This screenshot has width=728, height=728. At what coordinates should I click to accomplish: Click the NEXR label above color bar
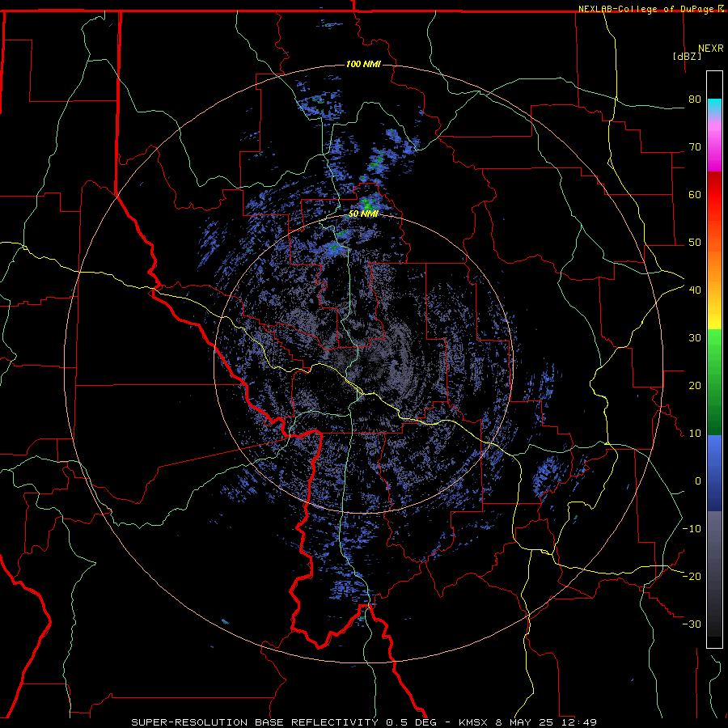point(711,49)
